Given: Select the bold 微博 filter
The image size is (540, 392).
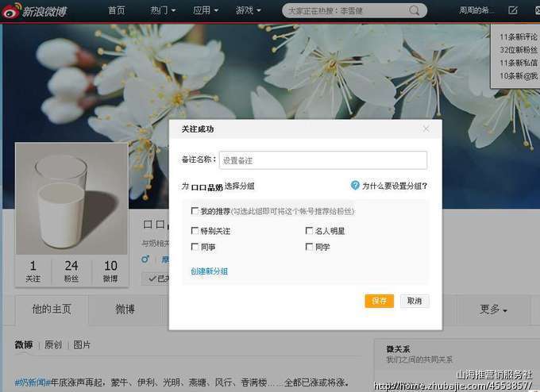Looking at the screenshot, I should coord(24,344).
